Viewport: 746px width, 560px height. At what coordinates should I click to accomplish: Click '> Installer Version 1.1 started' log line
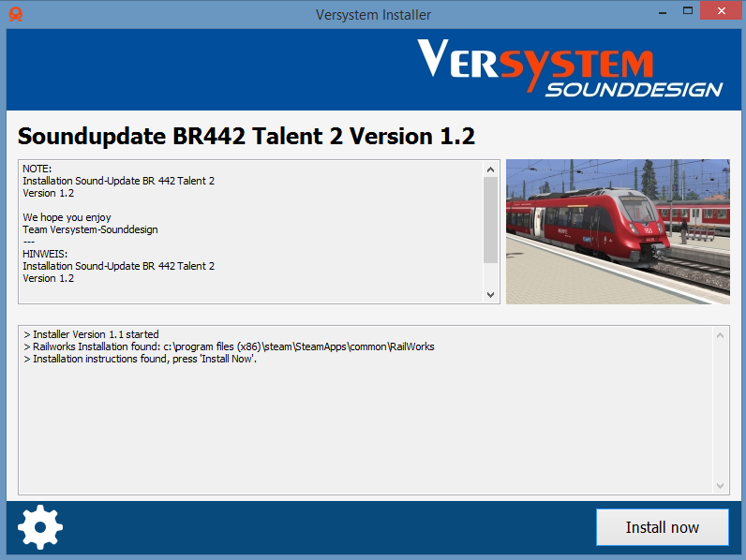pyautogui.click(x=91, y=334)
